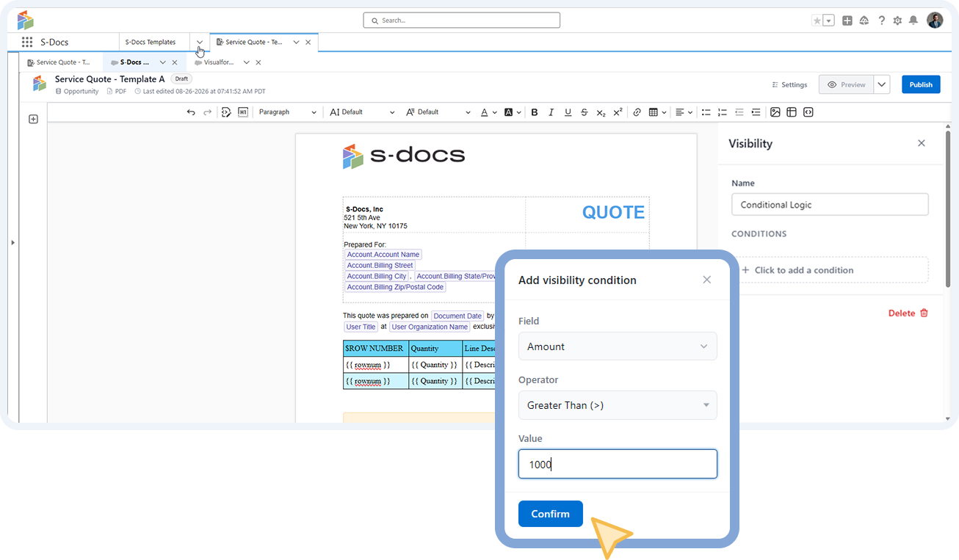Apply subscript formatting

[x=601, y=112]
